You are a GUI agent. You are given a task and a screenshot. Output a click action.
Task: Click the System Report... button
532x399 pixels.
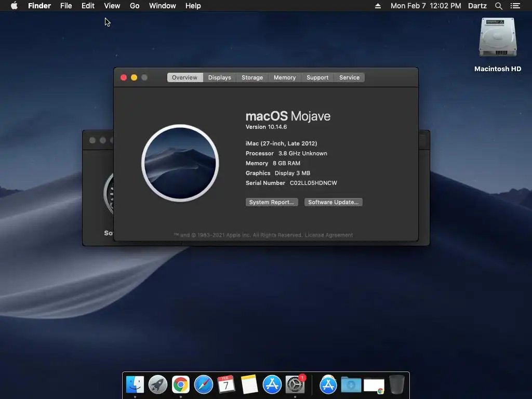click(x=271, y=202)
